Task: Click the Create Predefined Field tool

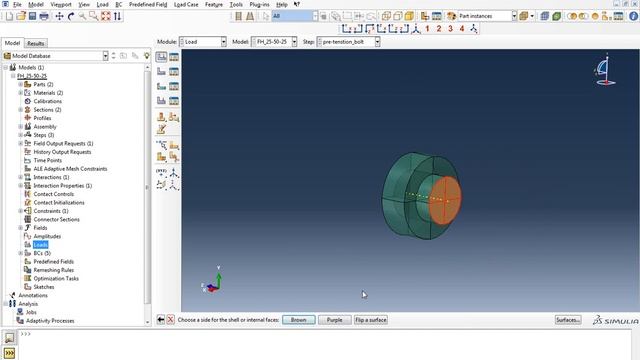Action: point(162,87)
